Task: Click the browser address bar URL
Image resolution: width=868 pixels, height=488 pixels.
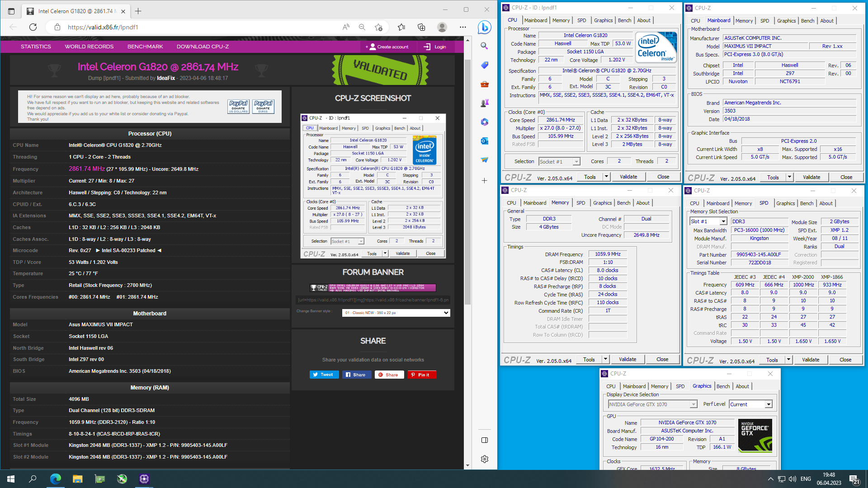Action: (103, 27)
